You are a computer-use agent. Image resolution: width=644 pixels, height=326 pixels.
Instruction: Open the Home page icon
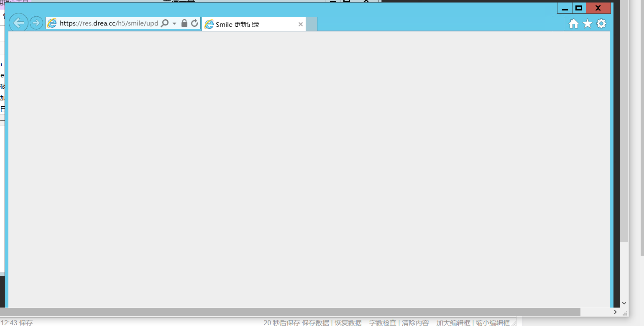pyautogui.click(x=574, y=24)
